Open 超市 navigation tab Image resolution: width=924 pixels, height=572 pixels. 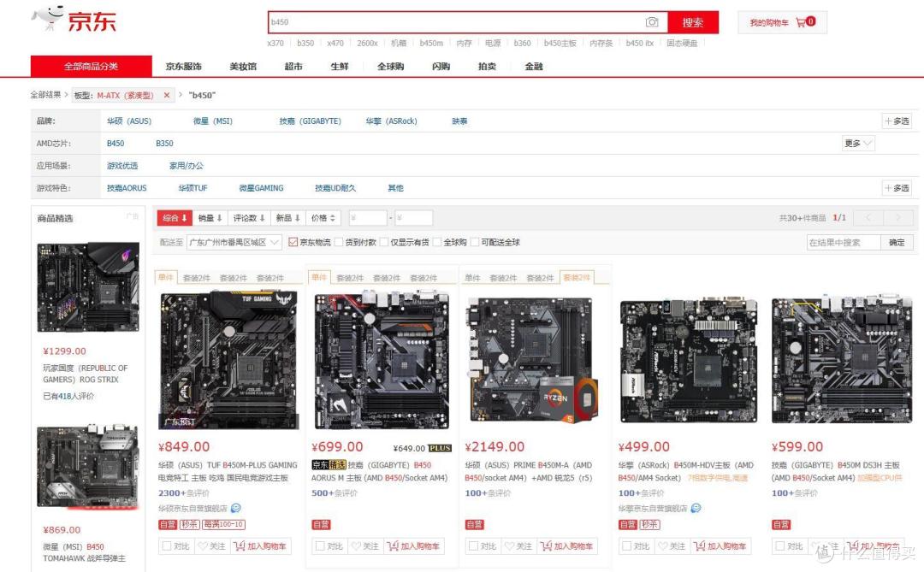click(293, 66)
